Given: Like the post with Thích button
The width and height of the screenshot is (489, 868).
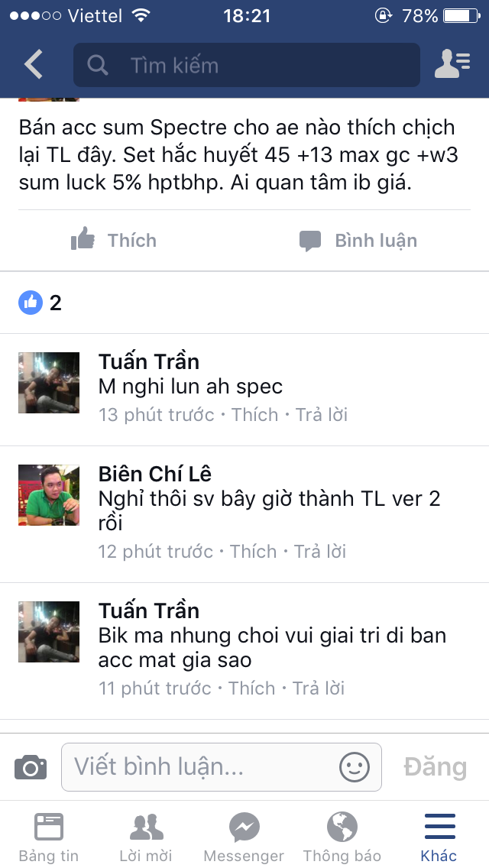Looking at the screenshot, I should click(114, 240).
